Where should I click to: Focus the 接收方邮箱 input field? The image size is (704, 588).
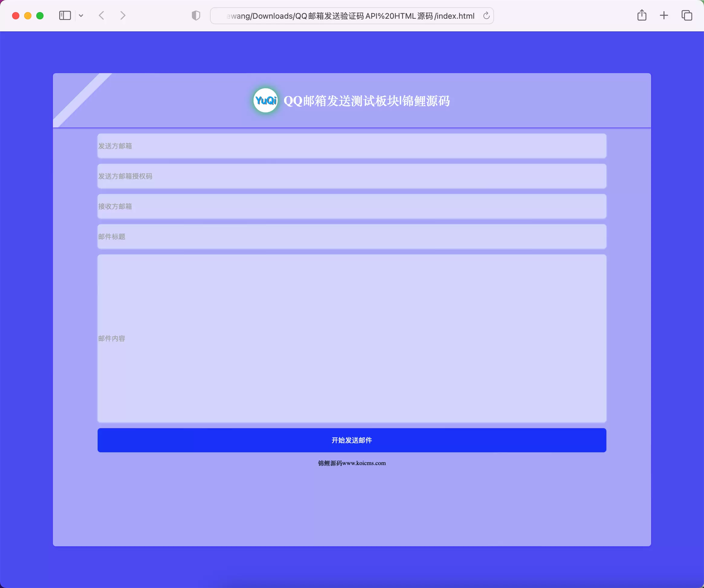coord(352,206)
